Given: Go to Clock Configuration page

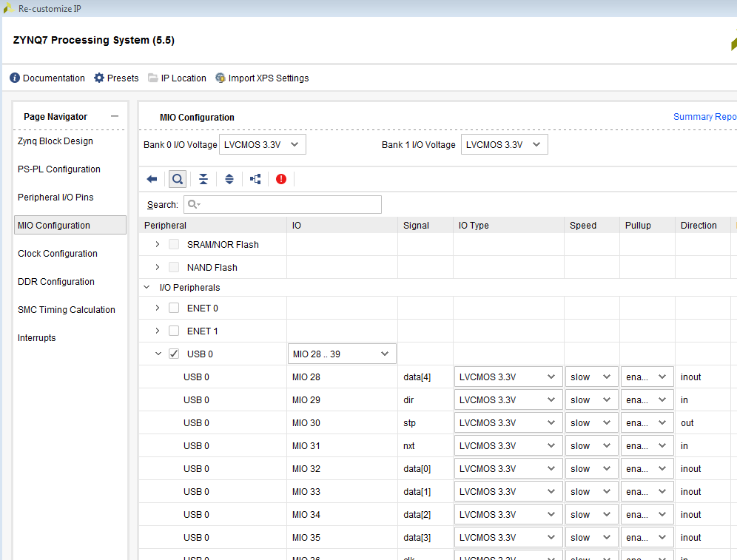Looking at the screenshot, I should click(58, 253).
